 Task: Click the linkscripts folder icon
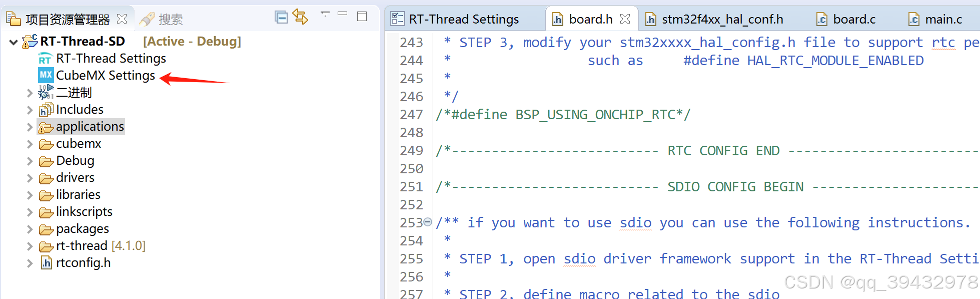[46, 213]
